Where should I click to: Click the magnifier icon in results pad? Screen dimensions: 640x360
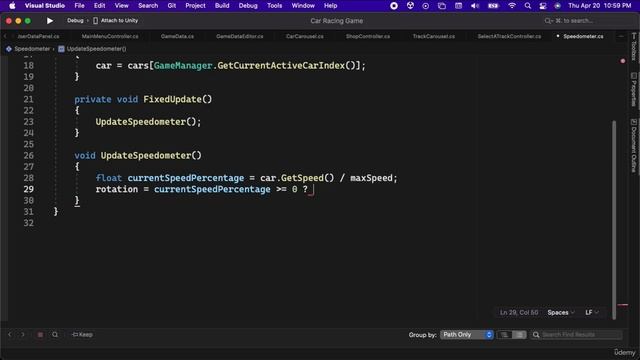55,335
